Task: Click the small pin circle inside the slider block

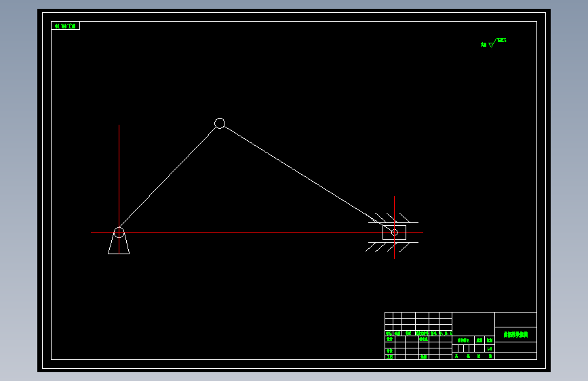Action: (395, 233)
